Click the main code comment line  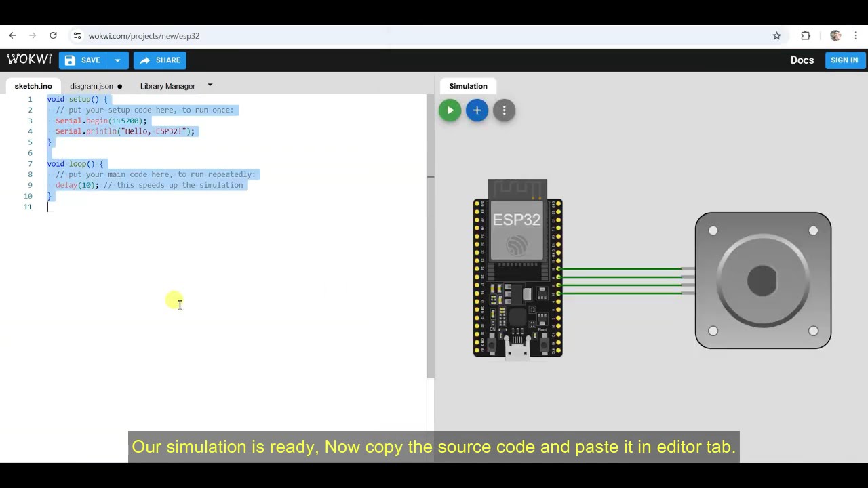[x=155, y=174]
